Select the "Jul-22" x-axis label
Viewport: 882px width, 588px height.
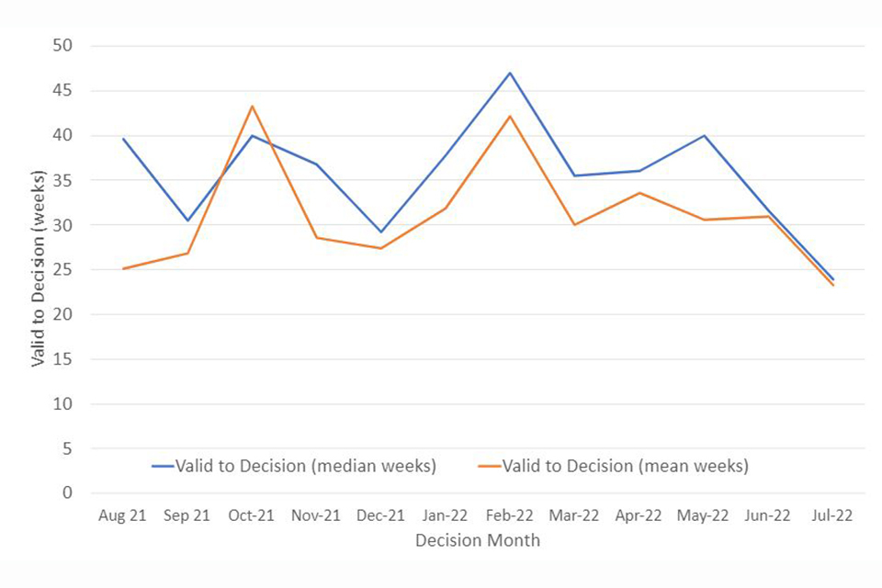(832, 515)
